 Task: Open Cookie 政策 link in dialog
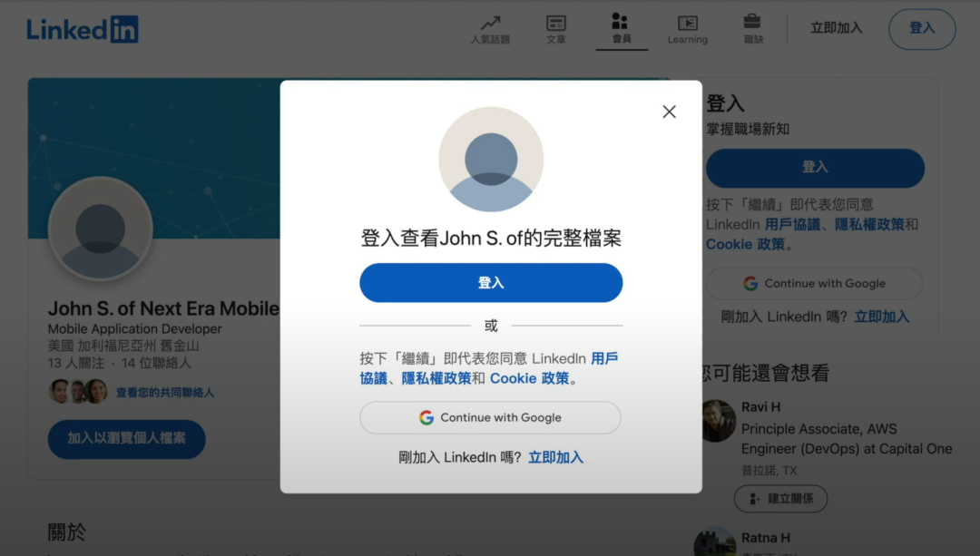coord(529,378)
